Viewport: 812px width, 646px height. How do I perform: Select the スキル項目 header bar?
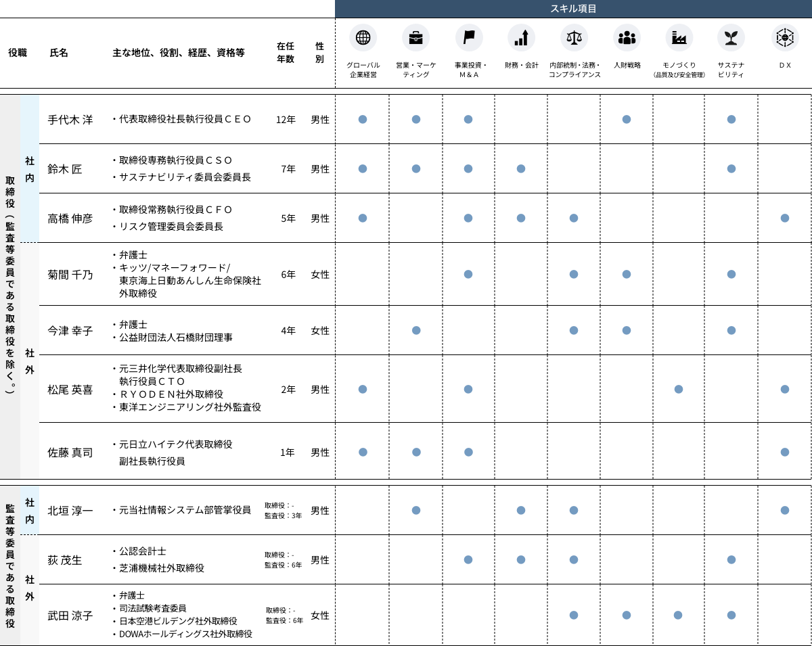pyautogui.click(x=573, y=9)
